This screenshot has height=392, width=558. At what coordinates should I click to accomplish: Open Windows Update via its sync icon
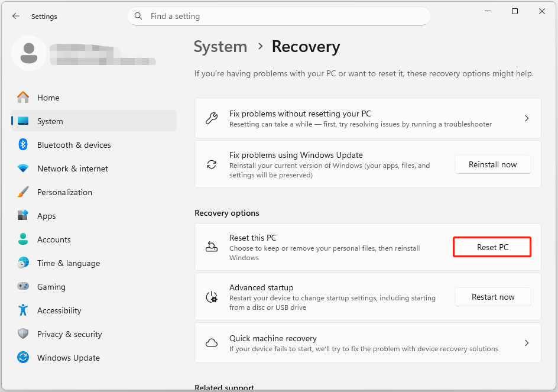coord(23,358)
